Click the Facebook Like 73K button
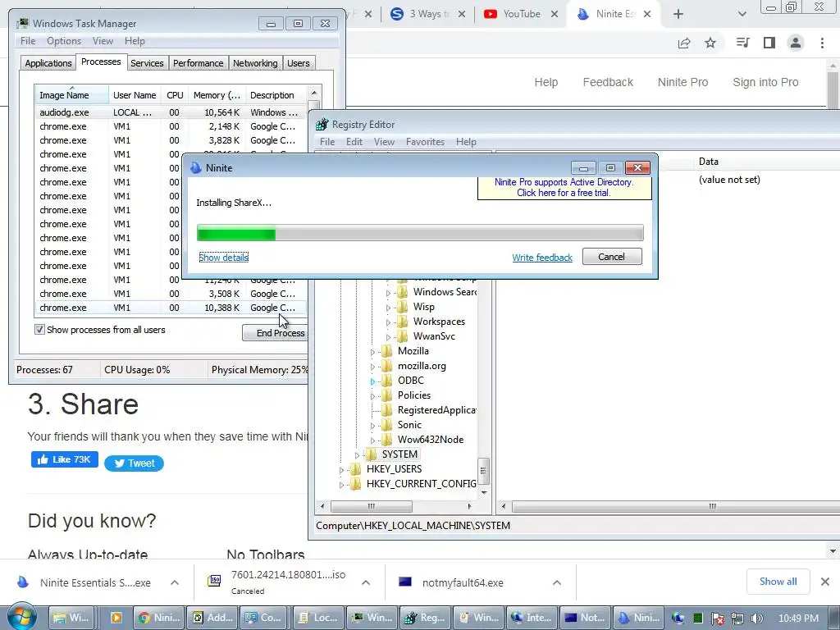Image resolution: width=840 pixels, height=630 pixels. [x=65, y=459]
